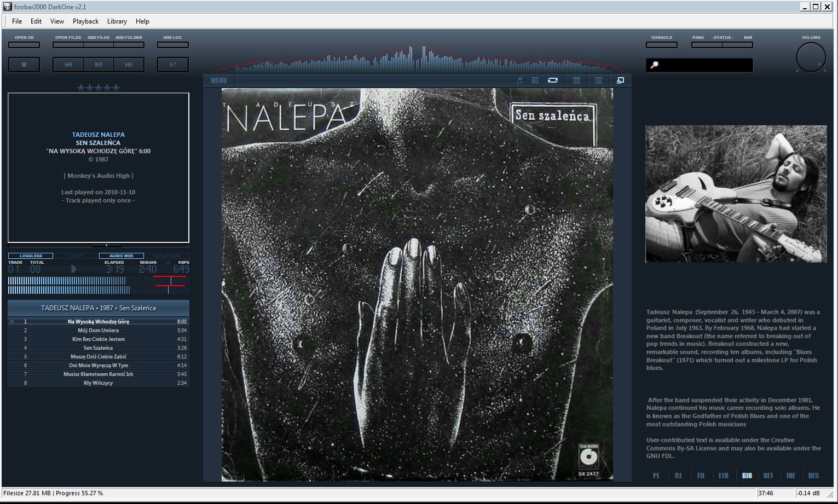Click album header Tadeusz Nalepa 1987

[99, 308]
